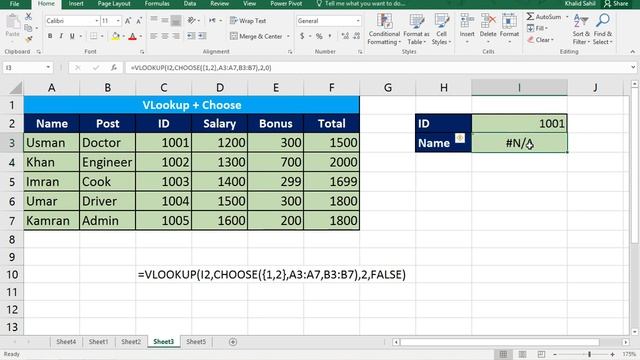The image size is (640, 360).
Task: Switch to Page Layout view icon
Action: point(522,354)
